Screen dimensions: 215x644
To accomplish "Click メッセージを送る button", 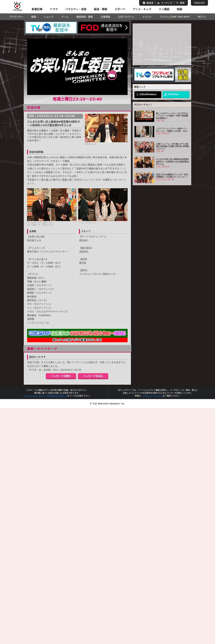I will pos(93,376).
